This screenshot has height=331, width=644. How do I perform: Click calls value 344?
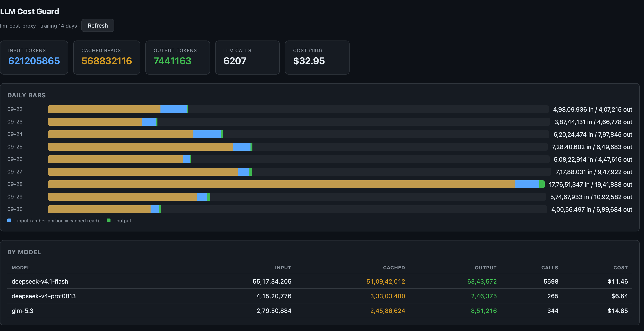(553, 311)
